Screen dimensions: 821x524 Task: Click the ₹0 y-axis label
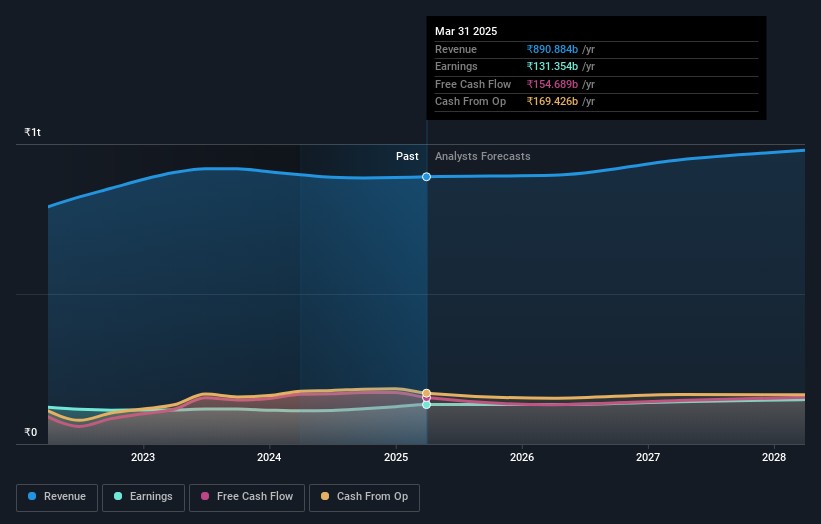30,433
